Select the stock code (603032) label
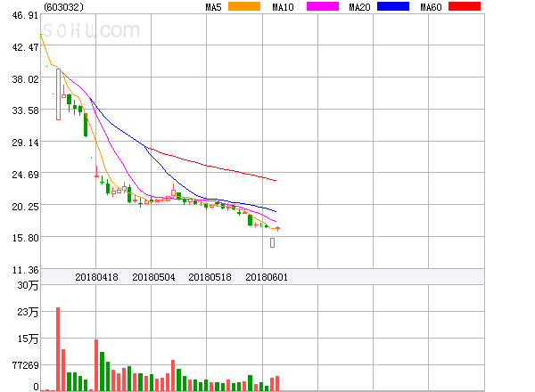535x392 pixels. [x=63, y=7]
